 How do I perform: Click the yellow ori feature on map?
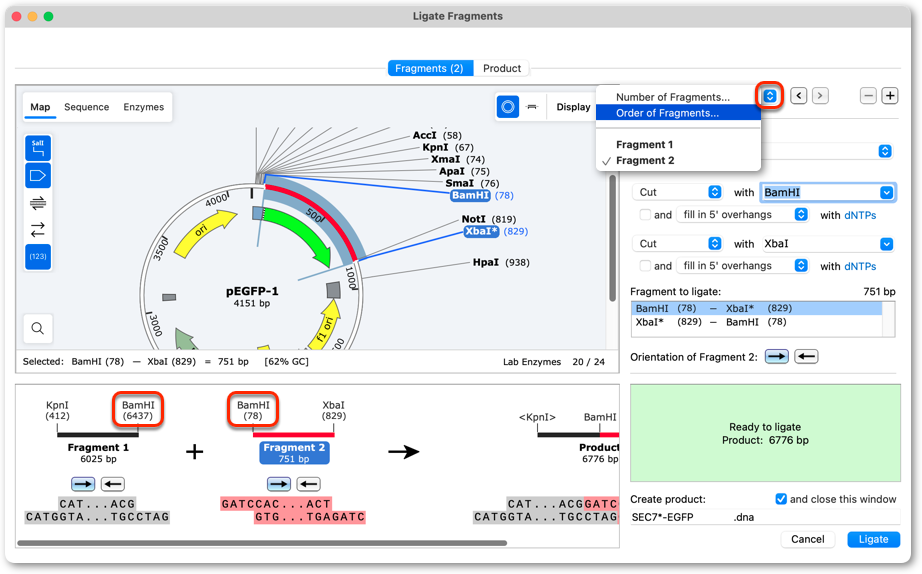point(203,232)
